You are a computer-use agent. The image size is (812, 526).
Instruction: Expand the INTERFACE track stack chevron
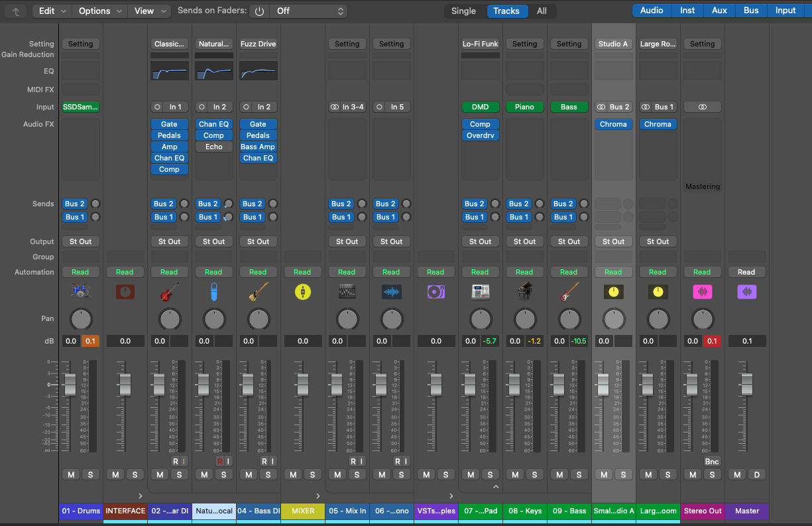pos(141,495)
